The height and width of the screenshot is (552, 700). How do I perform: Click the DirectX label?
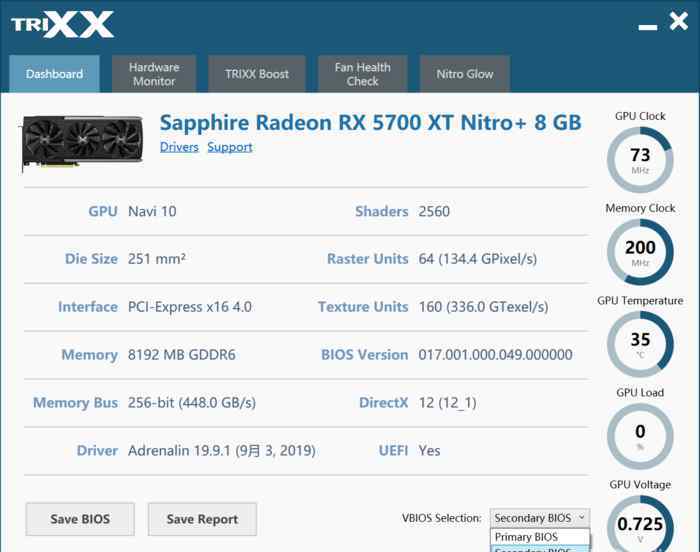[383, 402]
